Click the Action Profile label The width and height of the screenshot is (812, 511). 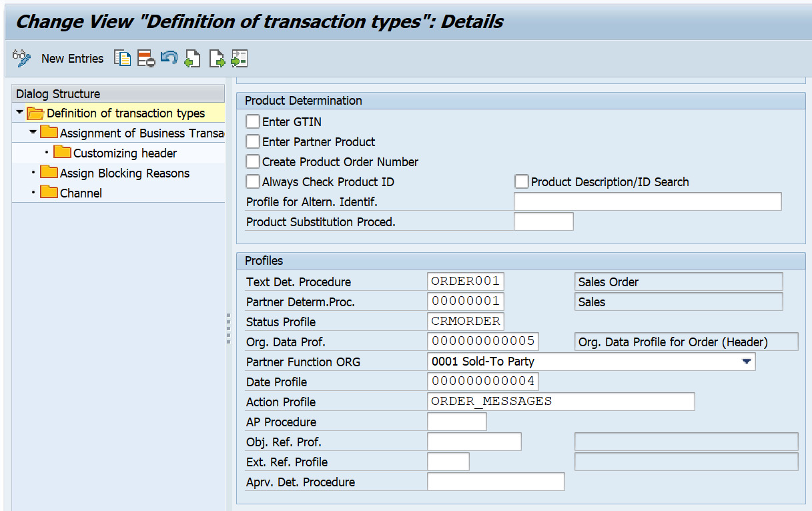[x=281, y=402]
